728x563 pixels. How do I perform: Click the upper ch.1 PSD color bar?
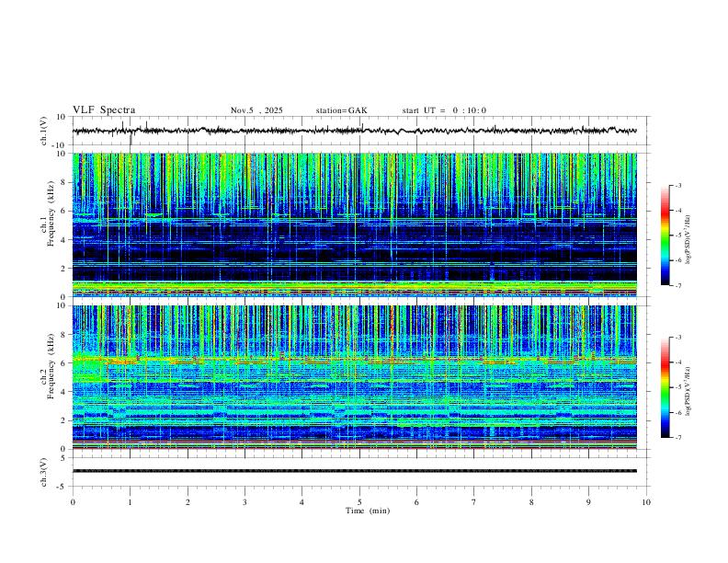pyautogui.click(x=665, y=236)
